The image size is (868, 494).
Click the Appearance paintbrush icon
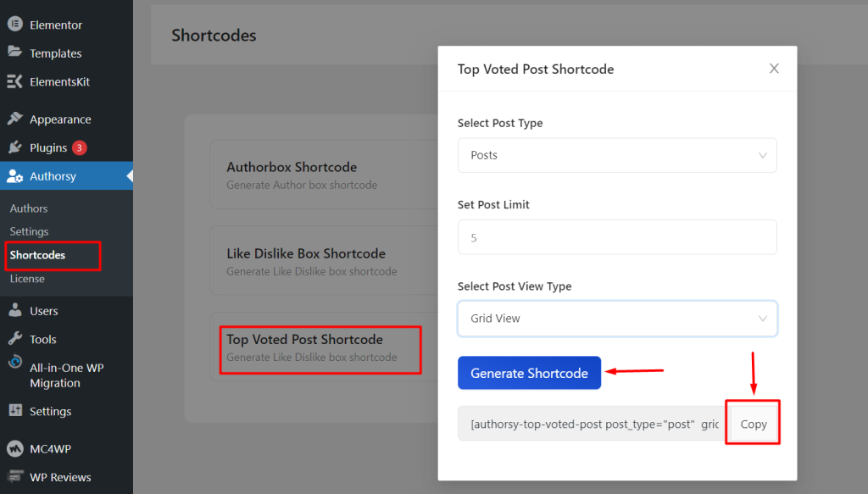tap(15, 119)
